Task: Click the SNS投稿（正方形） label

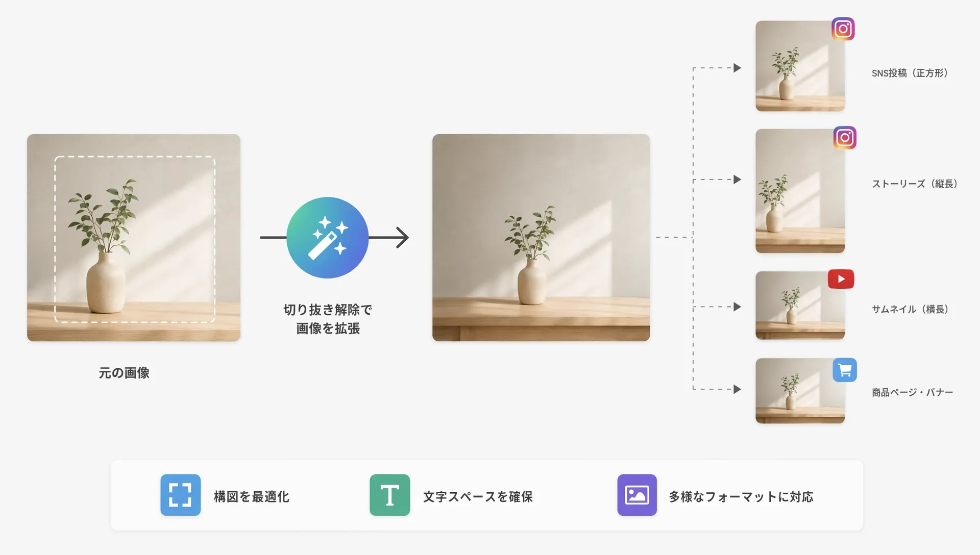Action: coord(910,73)
